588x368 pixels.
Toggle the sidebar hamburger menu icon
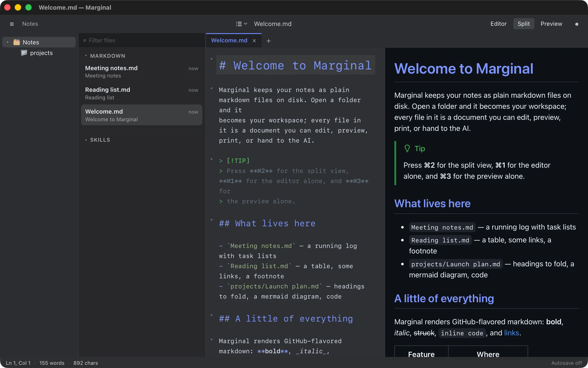click(12, 24)
